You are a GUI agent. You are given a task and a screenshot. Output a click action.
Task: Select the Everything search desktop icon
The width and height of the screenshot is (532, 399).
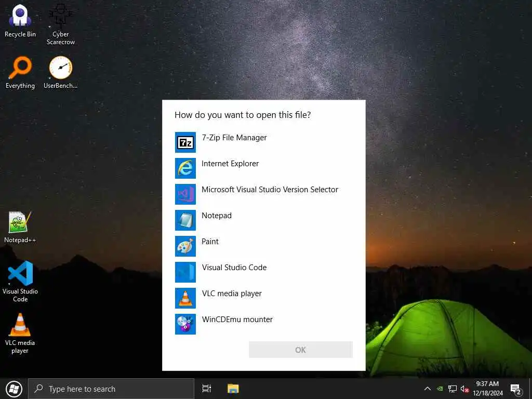coord(20,73)
